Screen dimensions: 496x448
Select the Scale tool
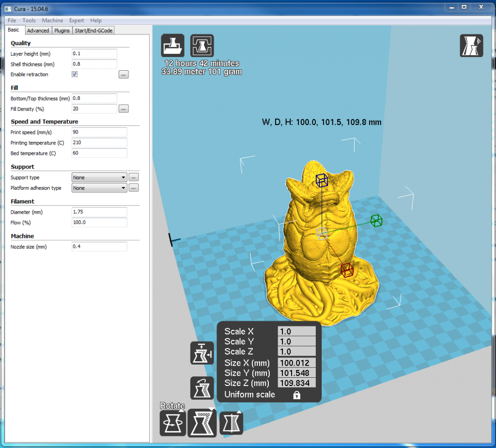point(202,423)
